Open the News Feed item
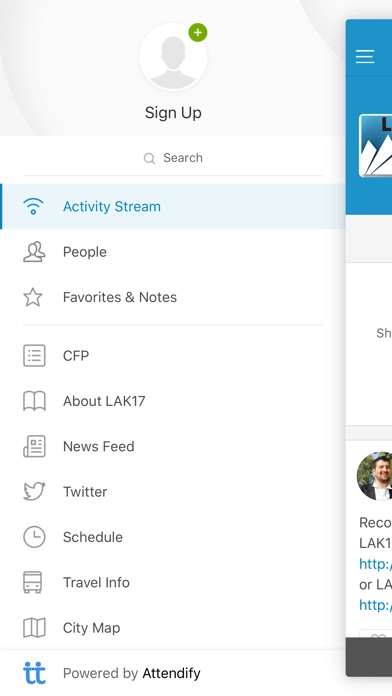 pos(173,447)
